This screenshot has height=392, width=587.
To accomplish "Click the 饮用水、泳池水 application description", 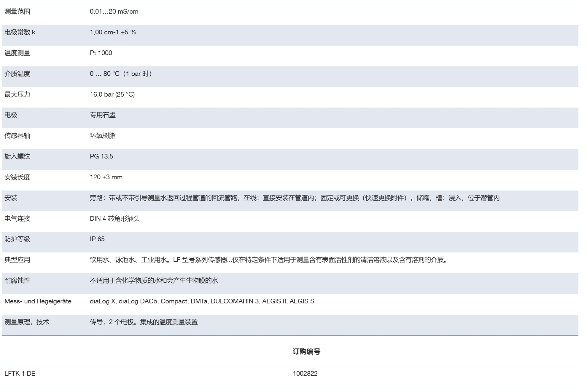I will click(269, 260).
